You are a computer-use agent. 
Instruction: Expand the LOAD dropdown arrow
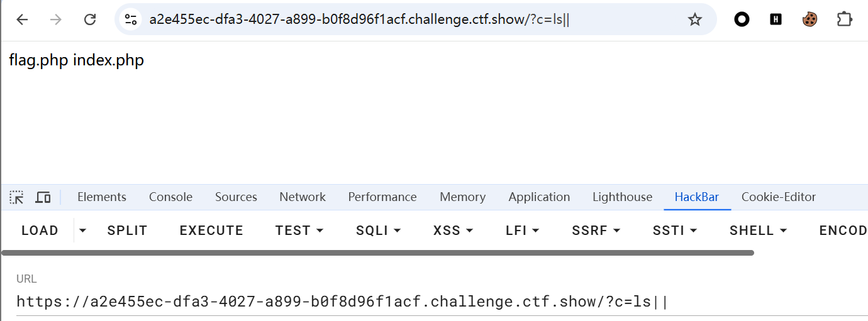[x=82, y=231]
